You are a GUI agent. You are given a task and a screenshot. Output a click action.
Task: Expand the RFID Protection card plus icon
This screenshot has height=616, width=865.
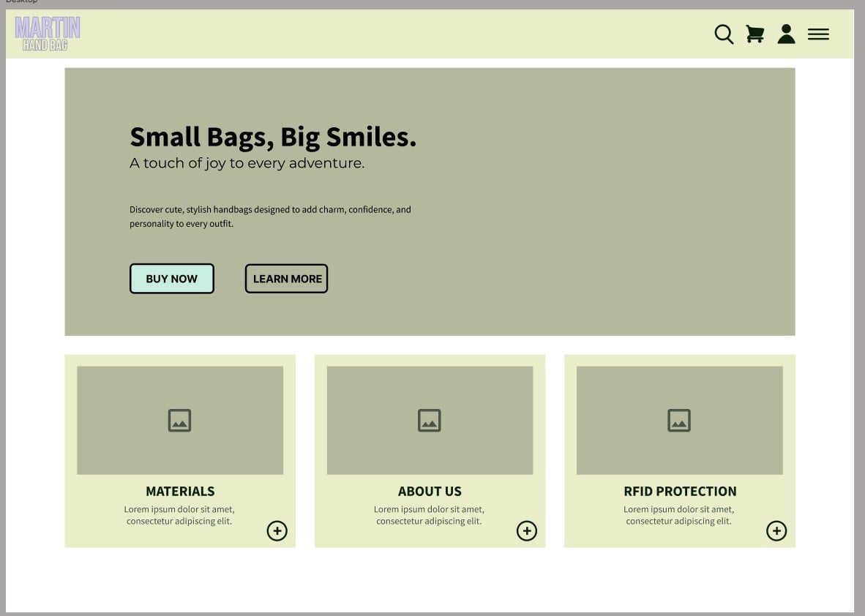coord(776,530)
